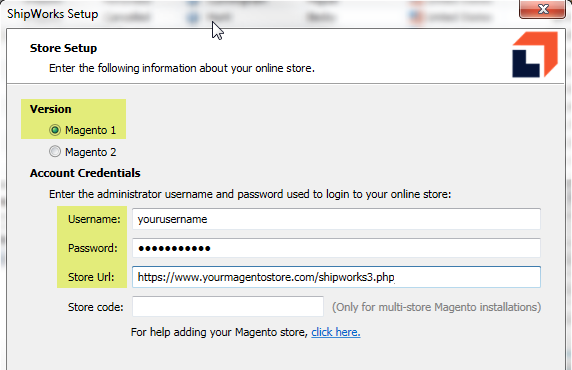Viewport: 572px width, 370px height.
Task: Click the administrator username and password instruction text
Action: [x=250, y=194]
